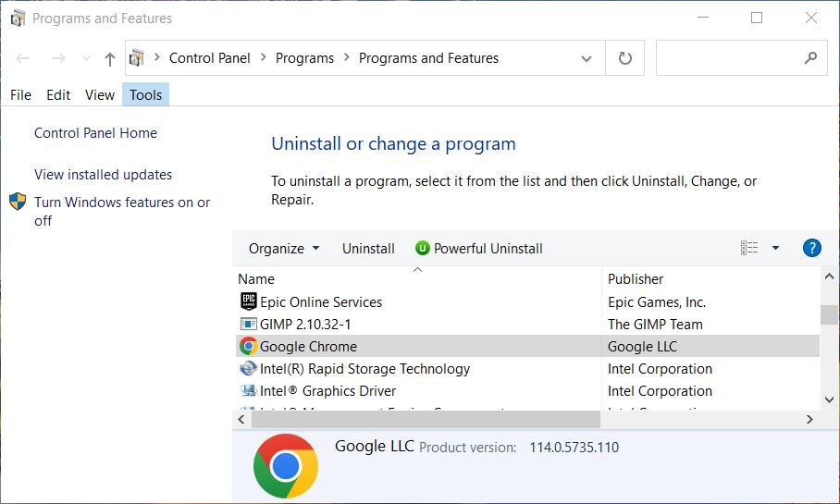Open the Organize dropdown

(x=284, y=249)
